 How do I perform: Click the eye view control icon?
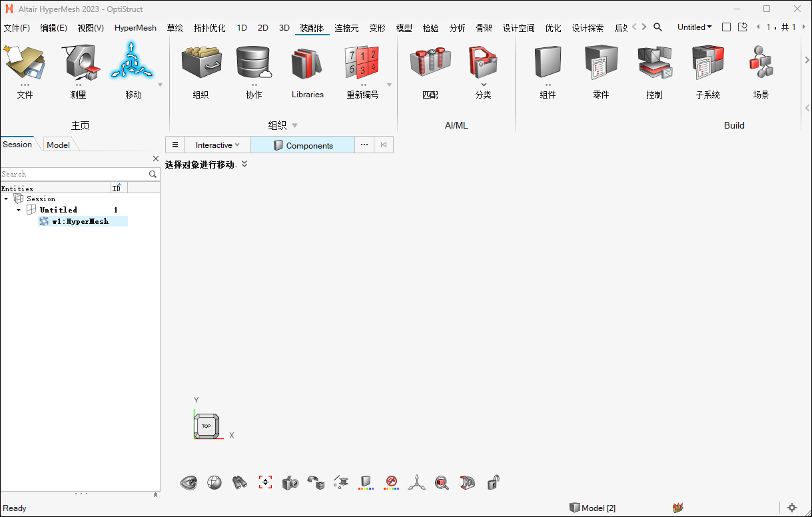189,482
